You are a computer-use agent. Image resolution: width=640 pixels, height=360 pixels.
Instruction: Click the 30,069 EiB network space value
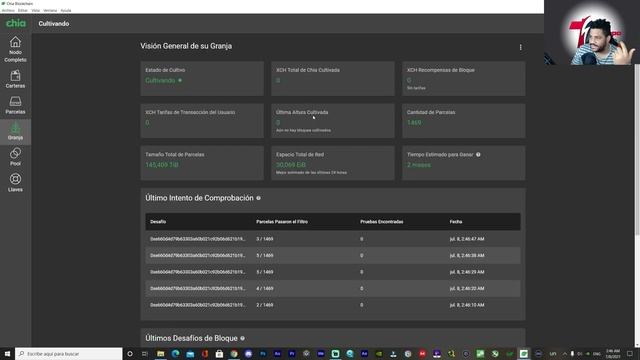(291, 165)
